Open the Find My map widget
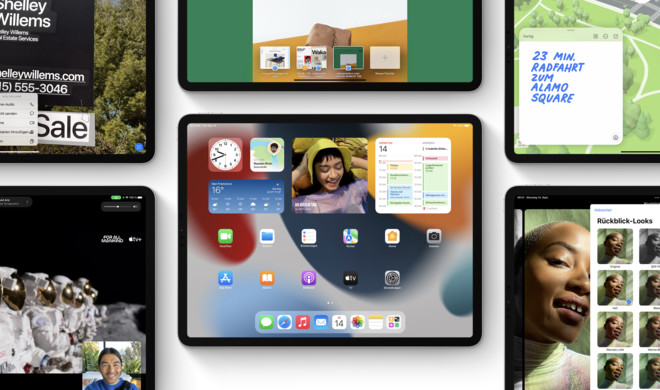The width and height of the screenshot is (660, 390). tap(267, 154)
